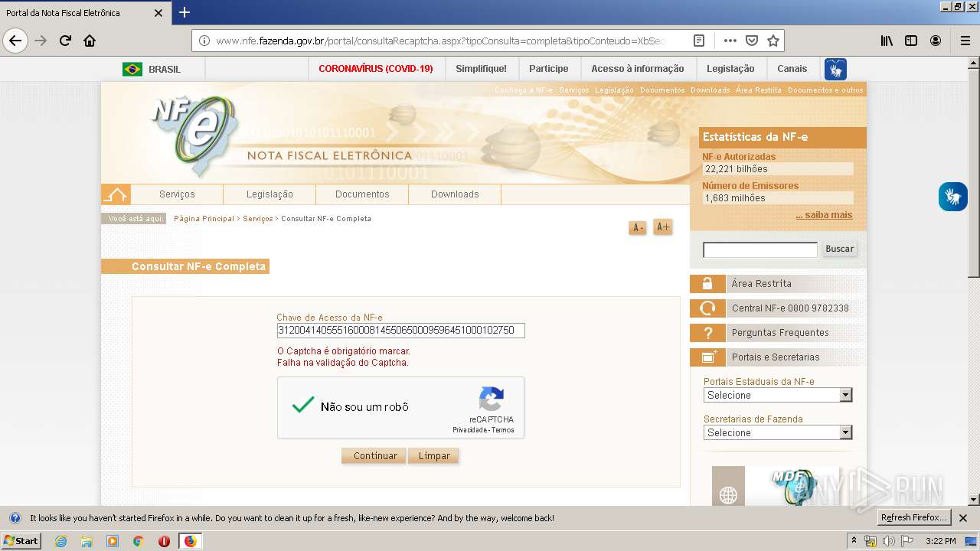Open Opera from the taskbar

click(x=164, y=541)
